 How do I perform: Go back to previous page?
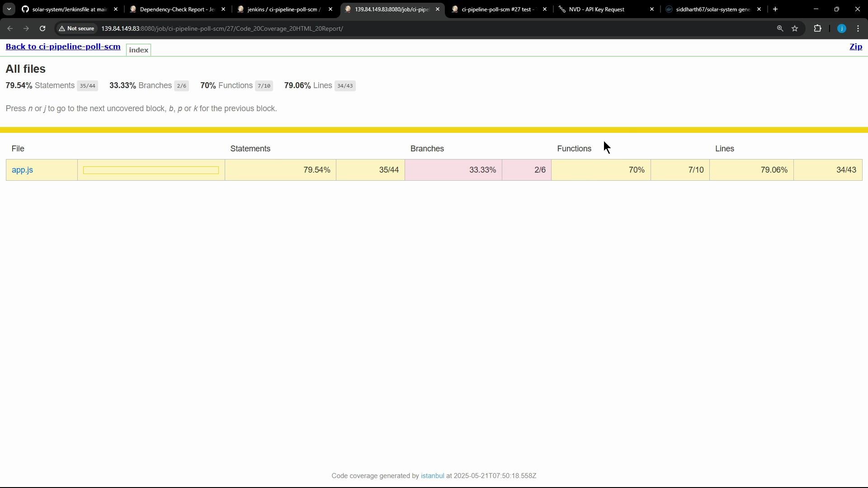coord(10,28)
